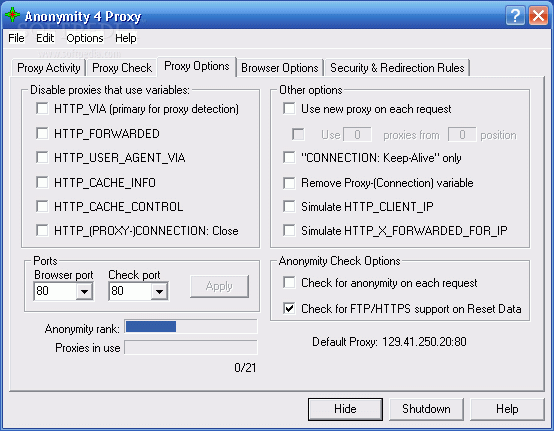
Task: Open the Help menu
Action: (x=125, y=38)
